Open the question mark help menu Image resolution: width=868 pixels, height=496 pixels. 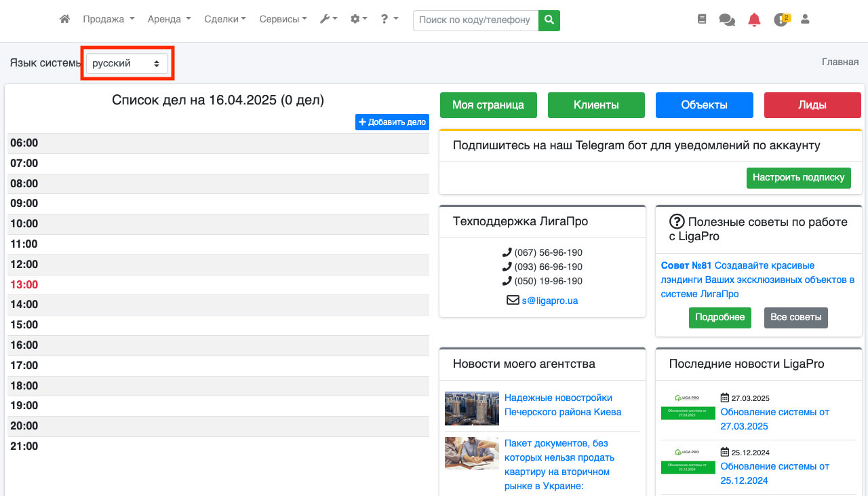[389, 20]
